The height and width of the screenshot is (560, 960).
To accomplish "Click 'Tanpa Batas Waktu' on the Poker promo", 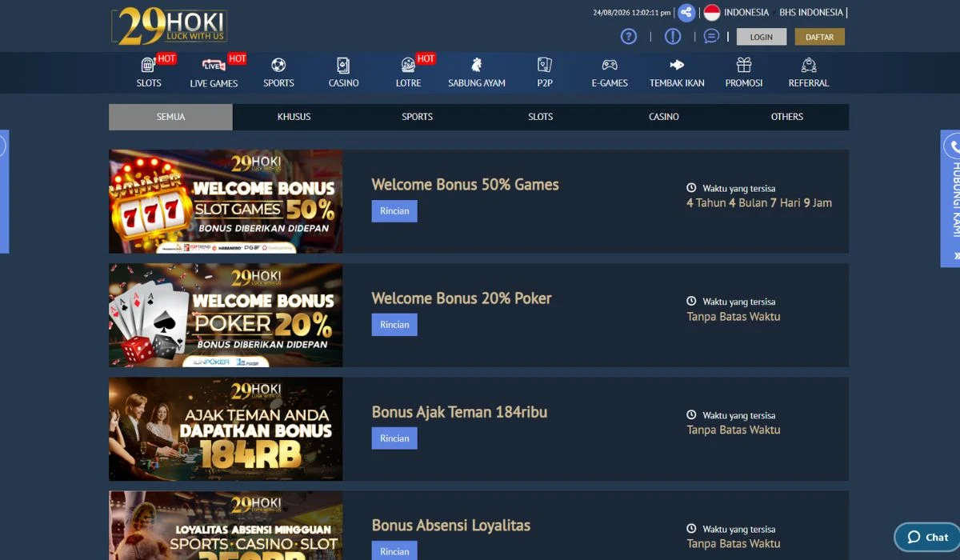I will 734,317.
